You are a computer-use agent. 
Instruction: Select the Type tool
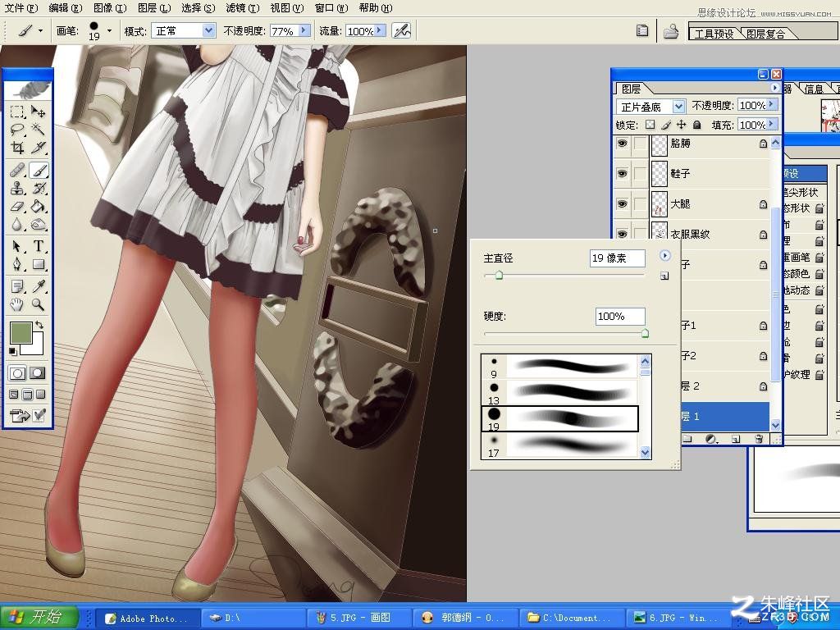pos(38,246)
